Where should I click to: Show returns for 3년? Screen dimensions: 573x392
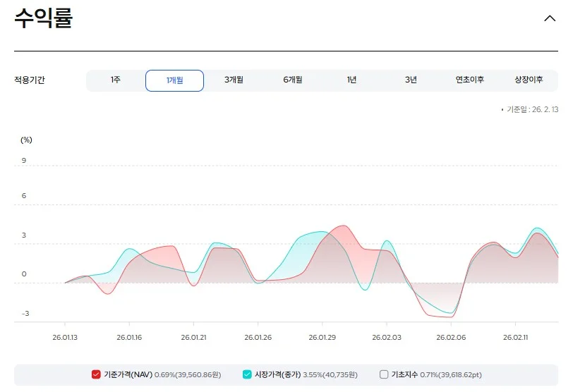(411, 80)
